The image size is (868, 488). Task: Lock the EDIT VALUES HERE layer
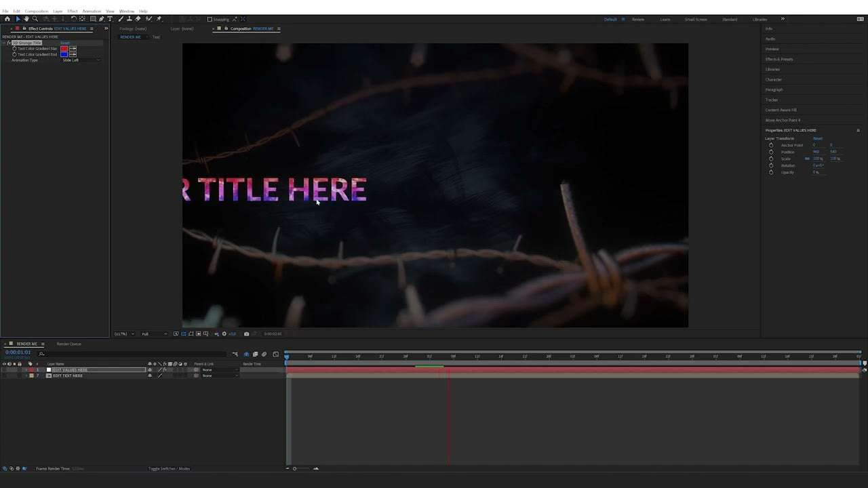pyautogui.click(x=20, y=369)
